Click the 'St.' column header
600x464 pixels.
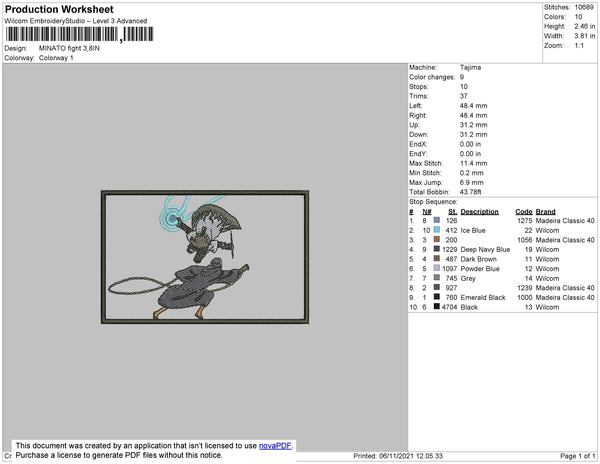click(x=453, y=212)
